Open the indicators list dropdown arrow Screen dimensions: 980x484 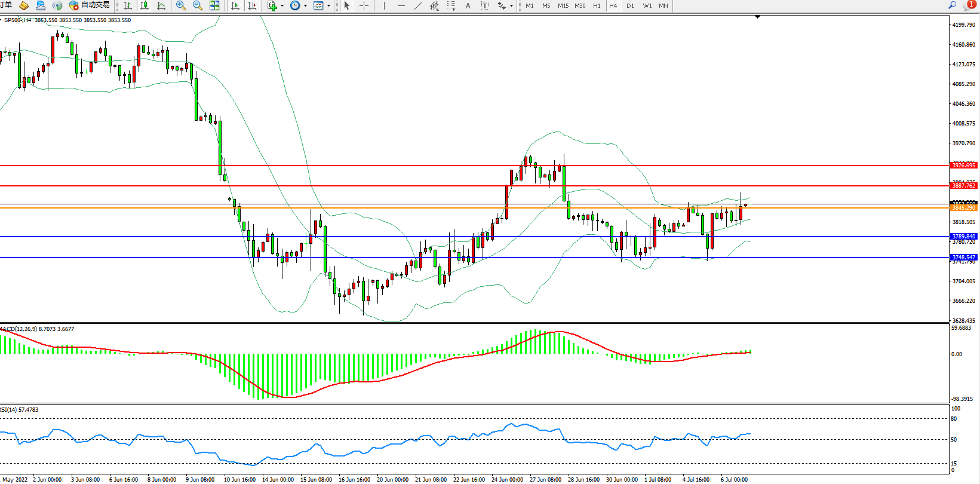[x=282, y=6]
